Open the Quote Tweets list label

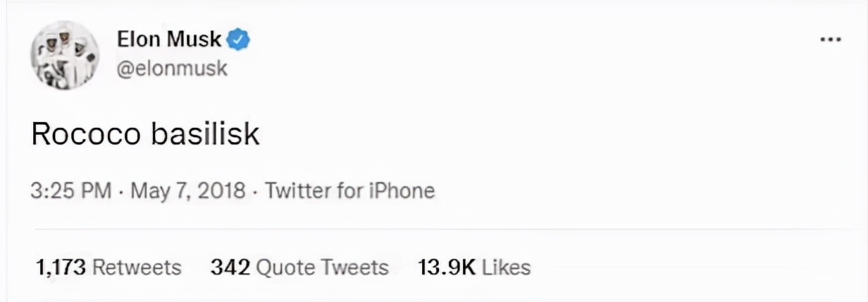pos(322,267)
